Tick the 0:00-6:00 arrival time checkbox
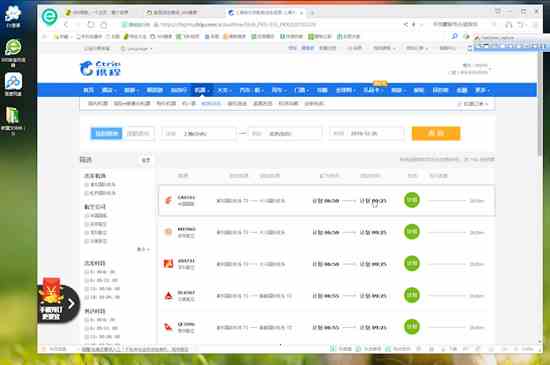Image resolution: width=550 pixels, height=365 pixels. point(86,320)
